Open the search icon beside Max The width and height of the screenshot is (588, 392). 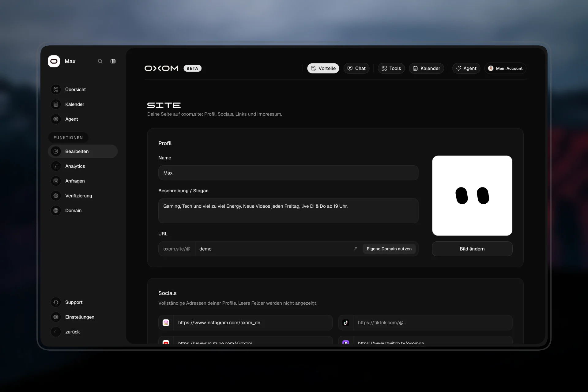(100, 61)
